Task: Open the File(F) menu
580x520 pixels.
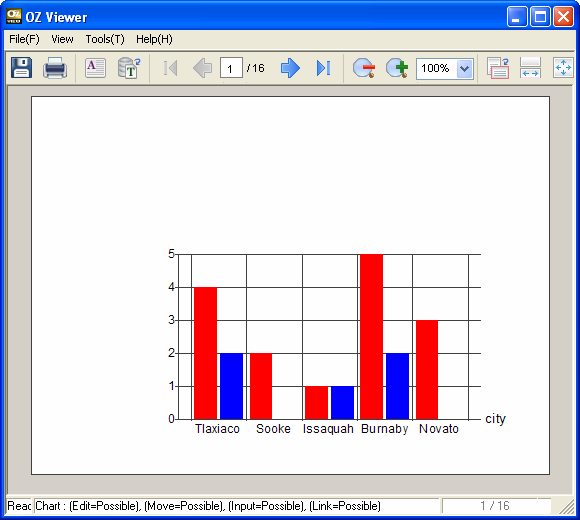Action: 24,39
